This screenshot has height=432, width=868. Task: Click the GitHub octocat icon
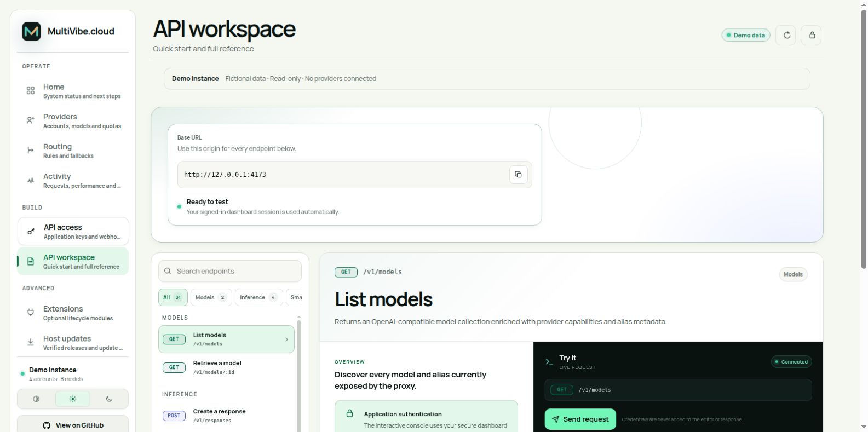coord(47,425)
